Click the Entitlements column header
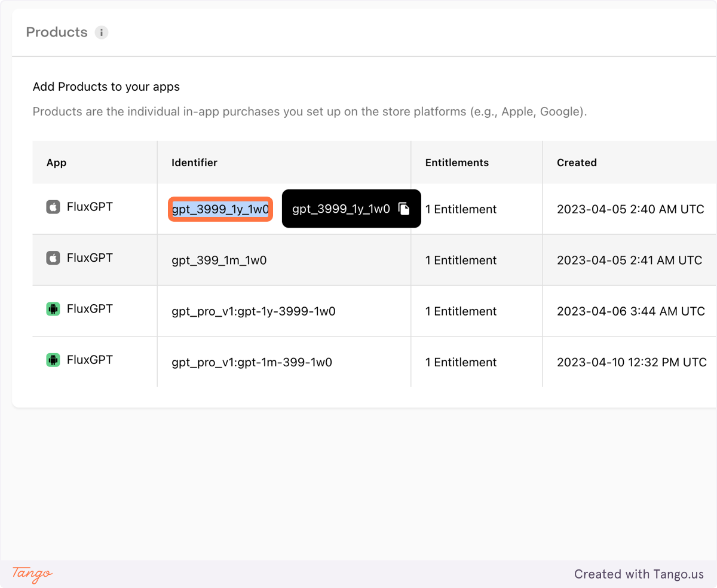 pyautogui.click(x=457, y=163)
